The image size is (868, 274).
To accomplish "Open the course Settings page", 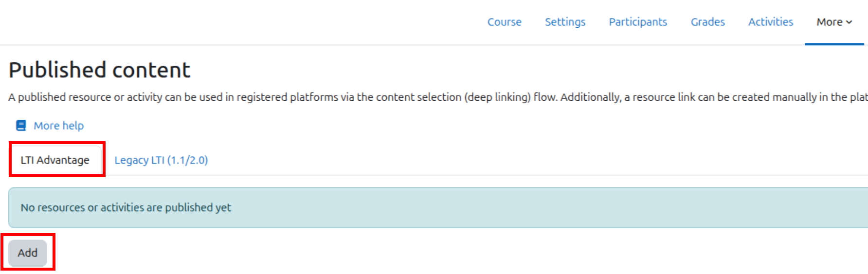I will (565, 22).
